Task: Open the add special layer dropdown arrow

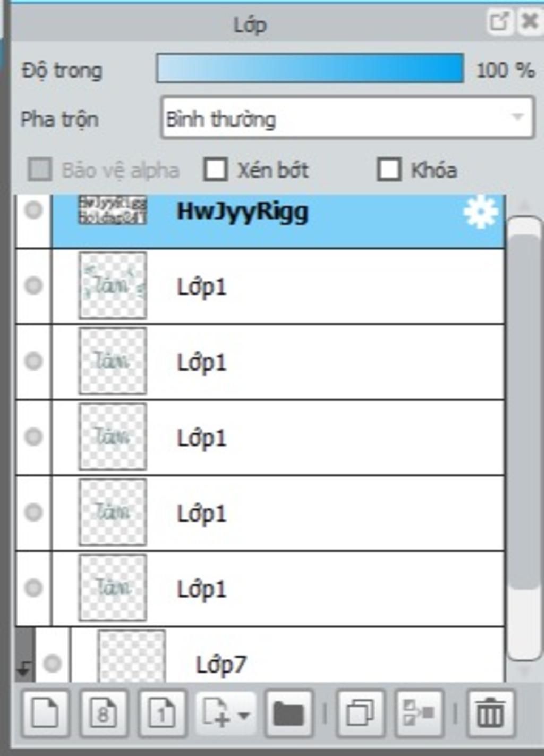Action: [x=244, y=715]
